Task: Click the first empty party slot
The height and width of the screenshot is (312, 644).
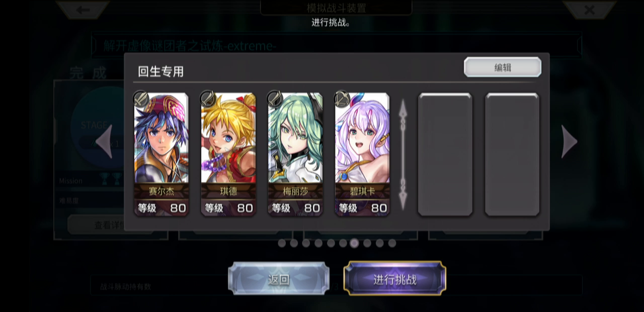Action: click(445, 154)
